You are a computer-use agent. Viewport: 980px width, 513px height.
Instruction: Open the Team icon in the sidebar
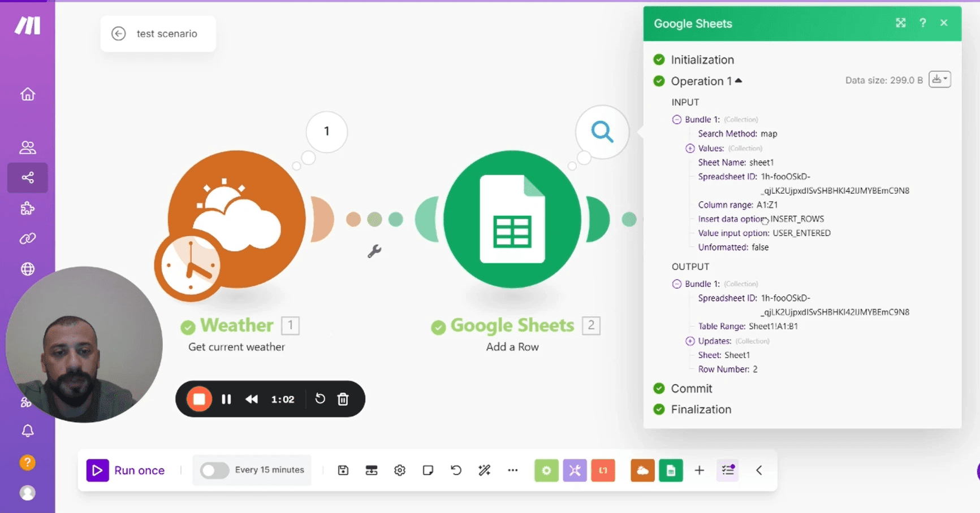click(28, 147)
